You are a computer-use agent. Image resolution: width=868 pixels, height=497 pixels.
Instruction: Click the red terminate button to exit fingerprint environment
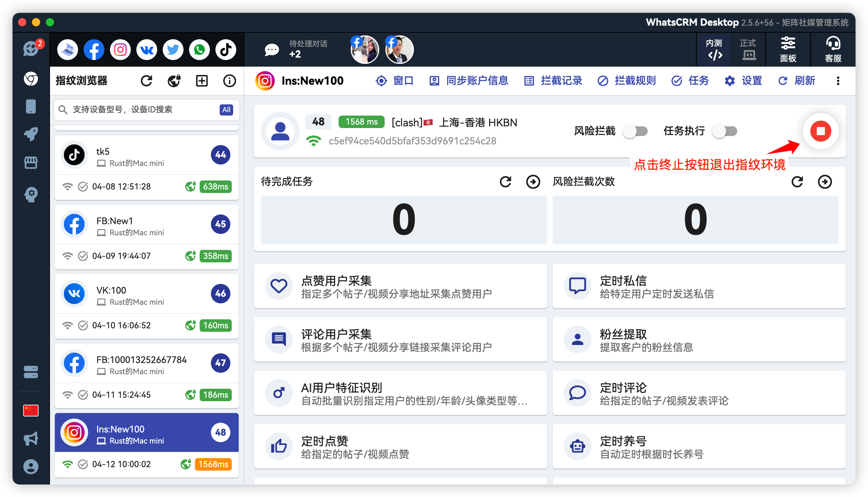820,131
